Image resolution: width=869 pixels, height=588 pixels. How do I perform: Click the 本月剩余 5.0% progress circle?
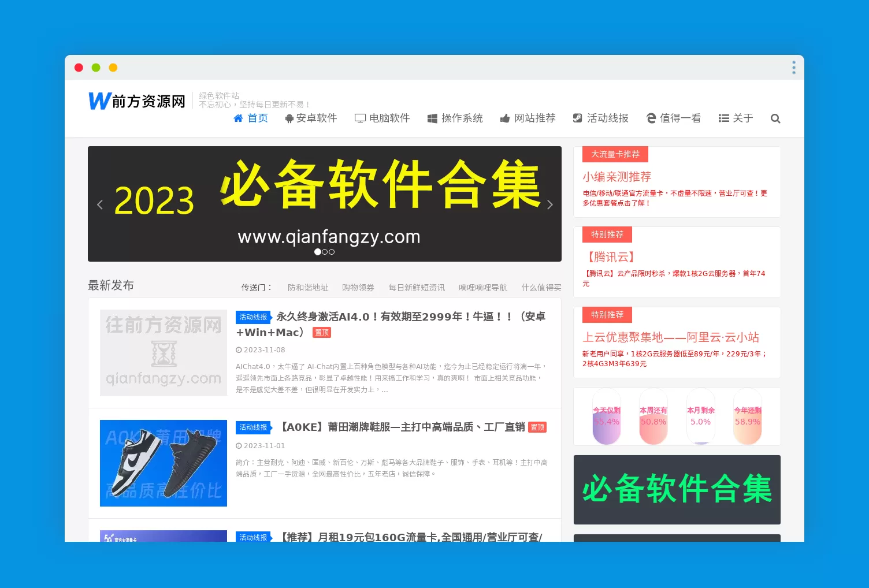pos(701,416)
